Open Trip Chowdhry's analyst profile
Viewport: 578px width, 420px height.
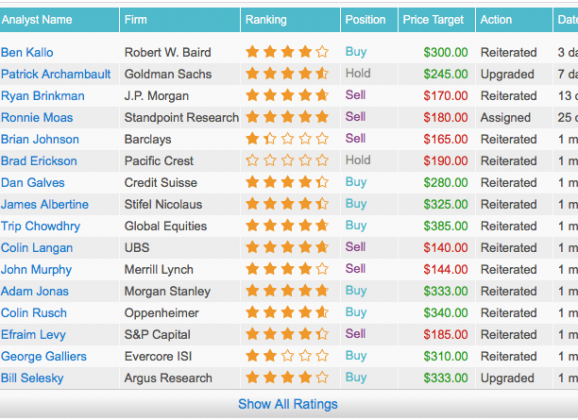click(41, 226)
